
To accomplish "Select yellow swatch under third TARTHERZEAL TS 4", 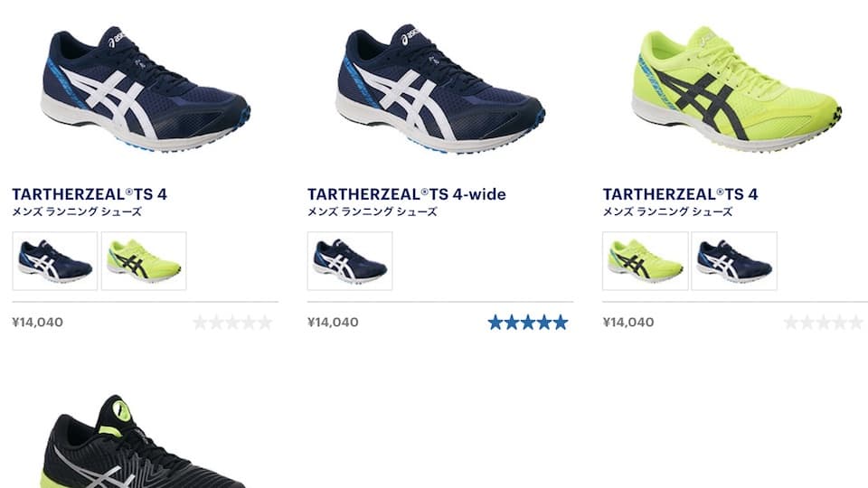I will coord(646,260).
